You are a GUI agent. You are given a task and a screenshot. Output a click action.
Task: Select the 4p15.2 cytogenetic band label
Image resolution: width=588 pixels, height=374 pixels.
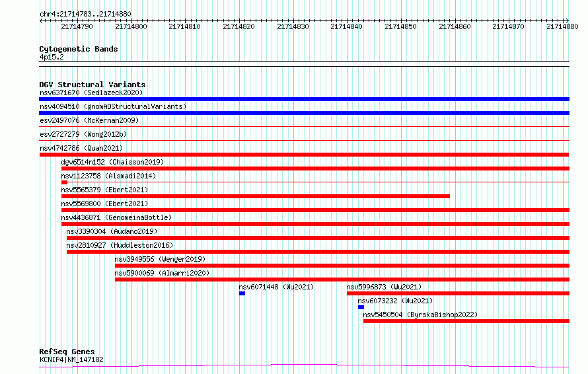tap(52, 57)
